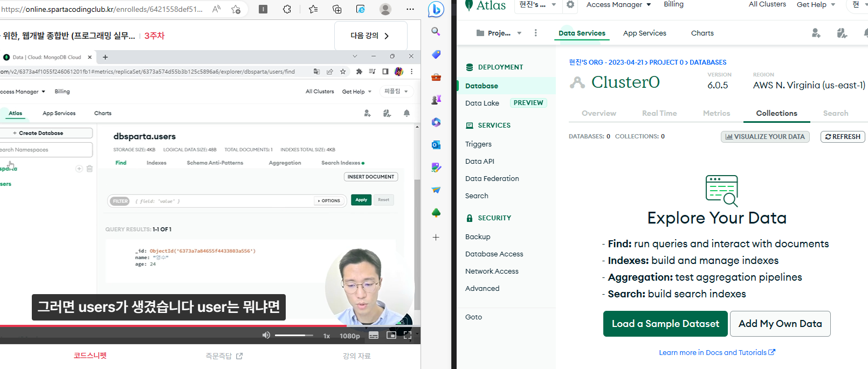Viewport: 868px width, 369px height.
Task: Open Database Access in the sidebar
Action: click(x=494, y=254)
